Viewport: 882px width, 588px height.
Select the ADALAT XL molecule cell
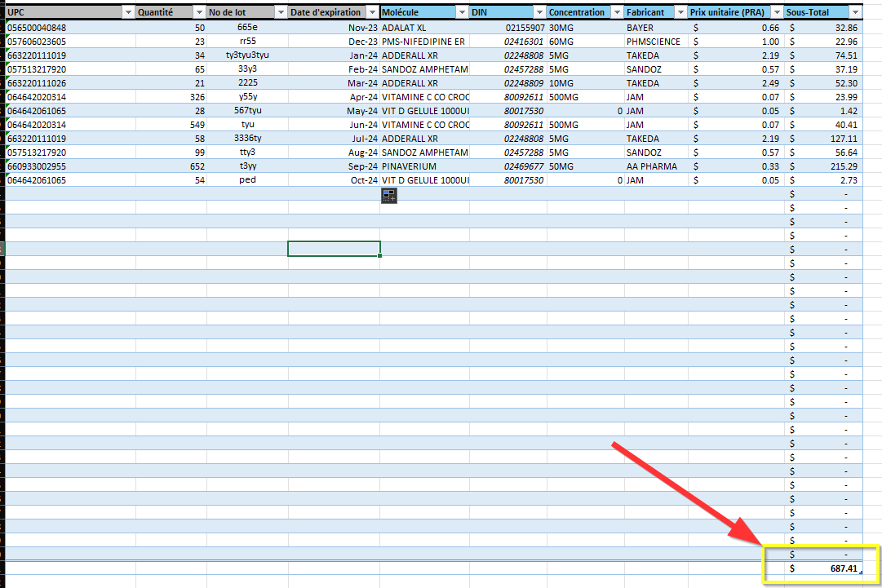[425, 28]
